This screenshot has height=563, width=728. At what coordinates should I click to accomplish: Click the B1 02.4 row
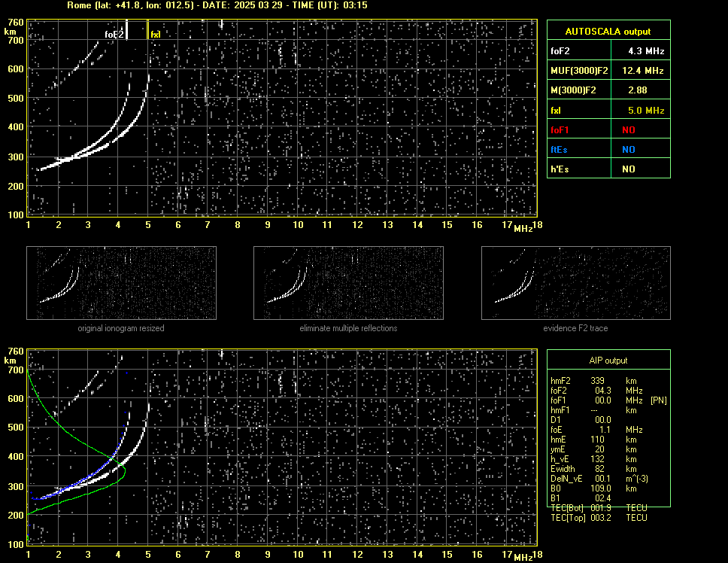pos(581,498)
